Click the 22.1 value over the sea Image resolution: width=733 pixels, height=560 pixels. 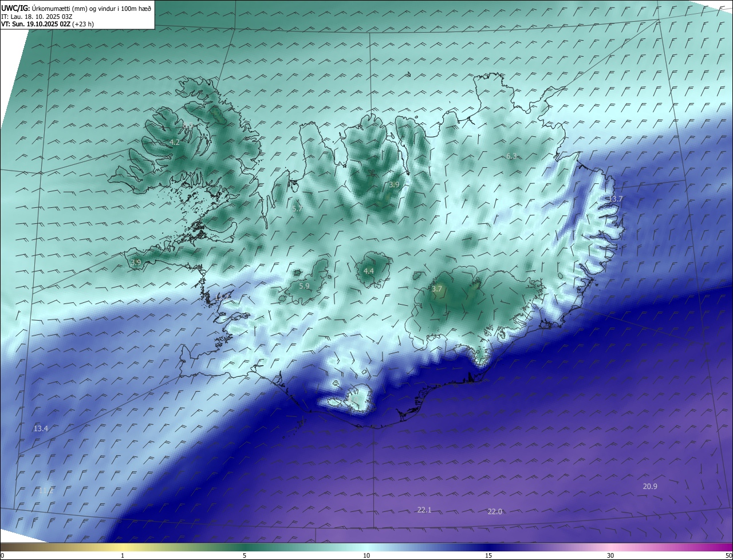[x=424, y=510]
